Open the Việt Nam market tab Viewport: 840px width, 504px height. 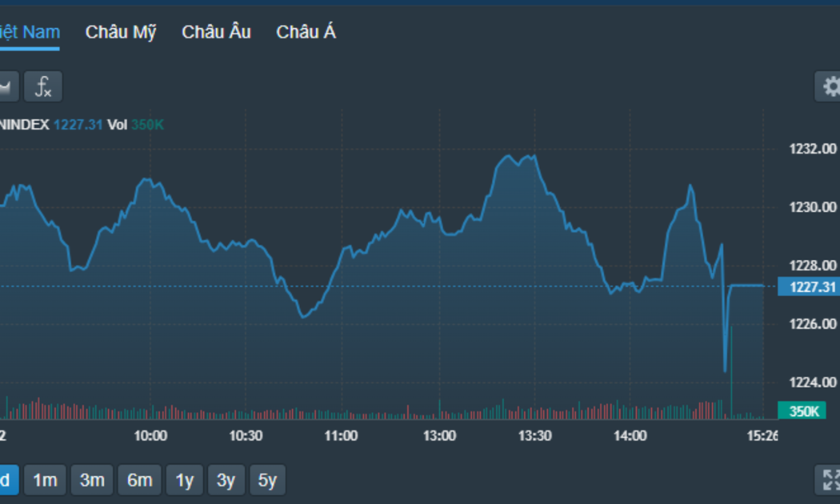click(30, 32)
